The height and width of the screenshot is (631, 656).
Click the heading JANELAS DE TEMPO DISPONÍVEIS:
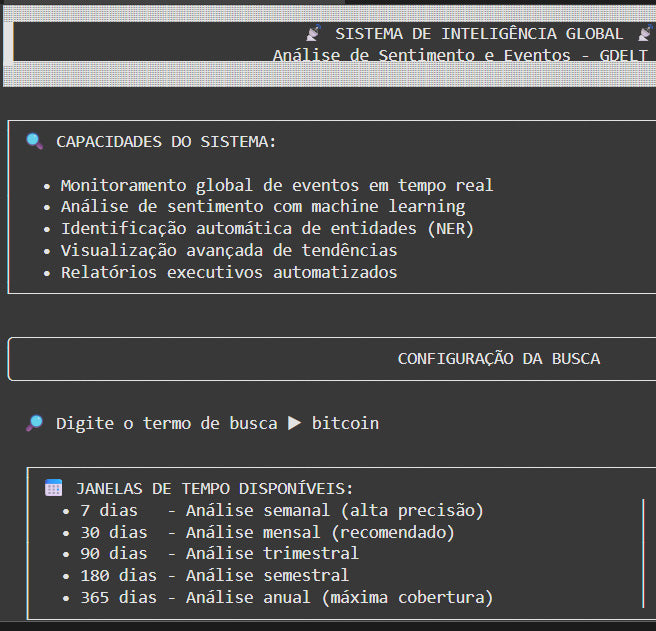pos(215,488)
